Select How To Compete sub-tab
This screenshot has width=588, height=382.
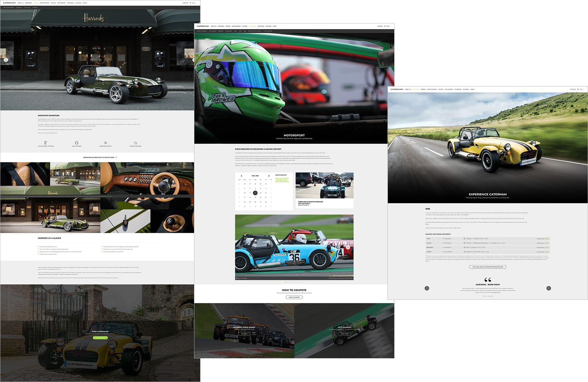tap(202, 31)
